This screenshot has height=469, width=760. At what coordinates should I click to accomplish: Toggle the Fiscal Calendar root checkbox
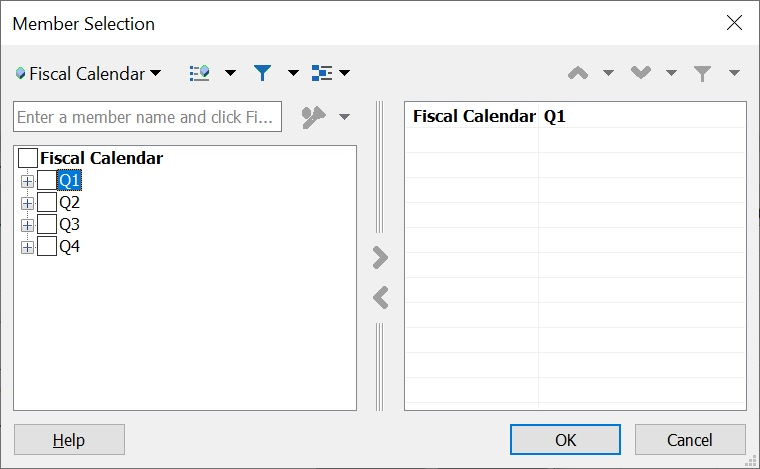(x=28, y=158)
